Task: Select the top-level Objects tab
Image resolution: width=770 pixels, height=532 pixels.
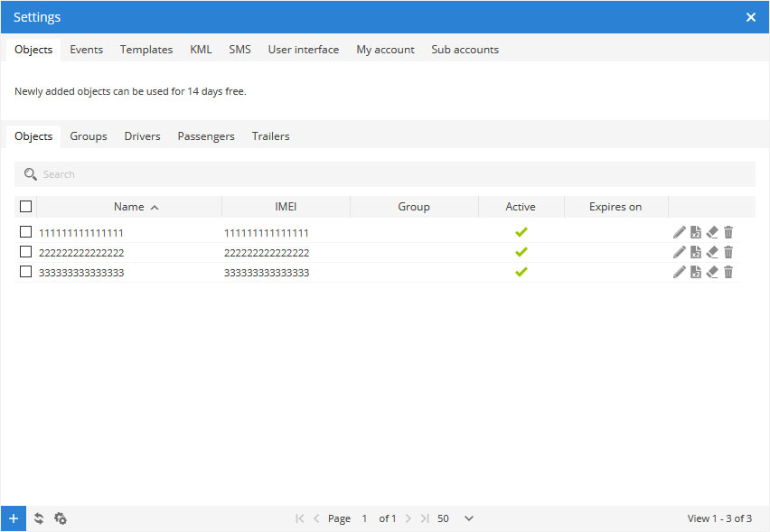Action: click(x=33, y=50)
